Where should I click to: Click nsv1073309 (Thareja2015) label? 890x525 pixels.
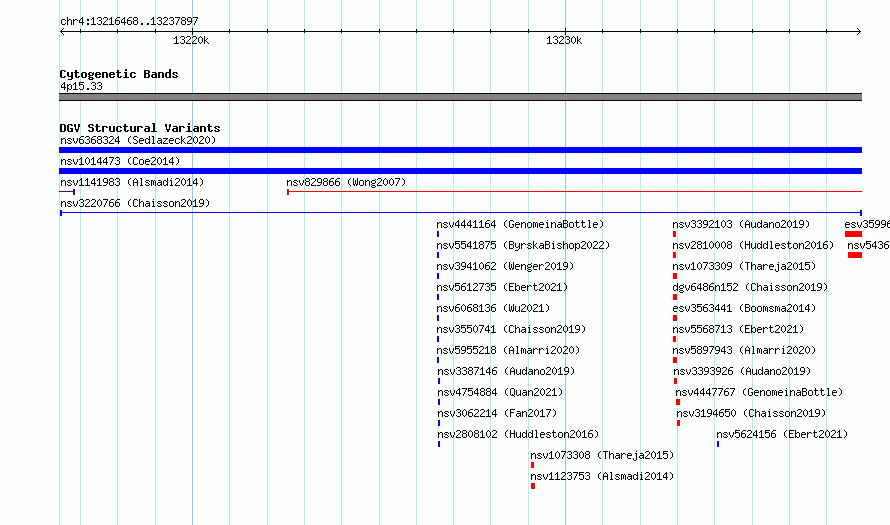(744, 266)
